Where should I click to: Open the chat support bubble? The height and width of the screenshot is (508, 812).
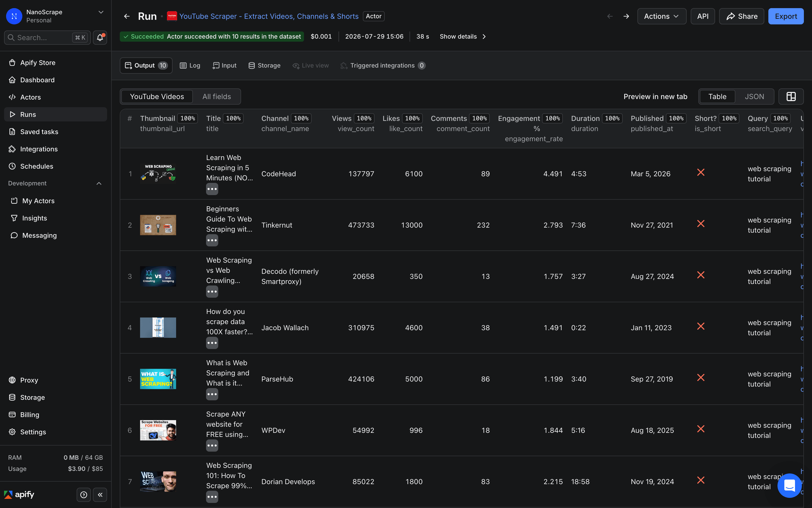pos(789,485)
